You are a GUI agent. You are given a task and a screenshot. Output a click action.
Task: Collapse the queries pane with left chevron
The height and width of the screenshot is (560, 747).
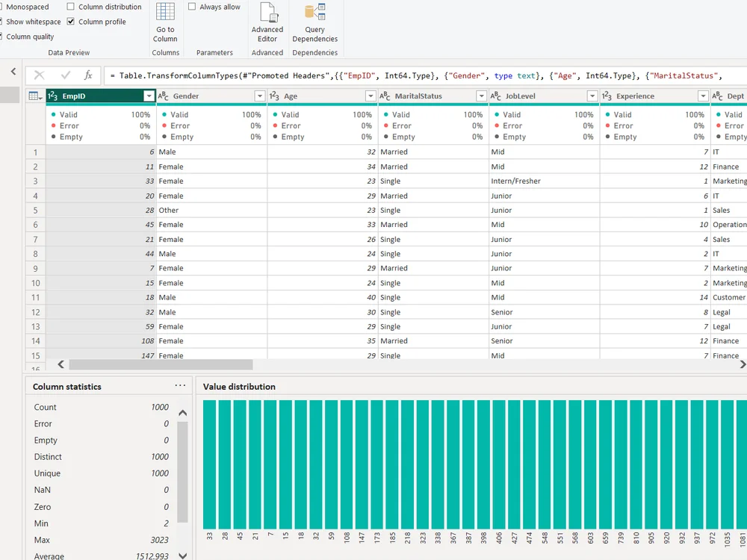coord(13,72)
